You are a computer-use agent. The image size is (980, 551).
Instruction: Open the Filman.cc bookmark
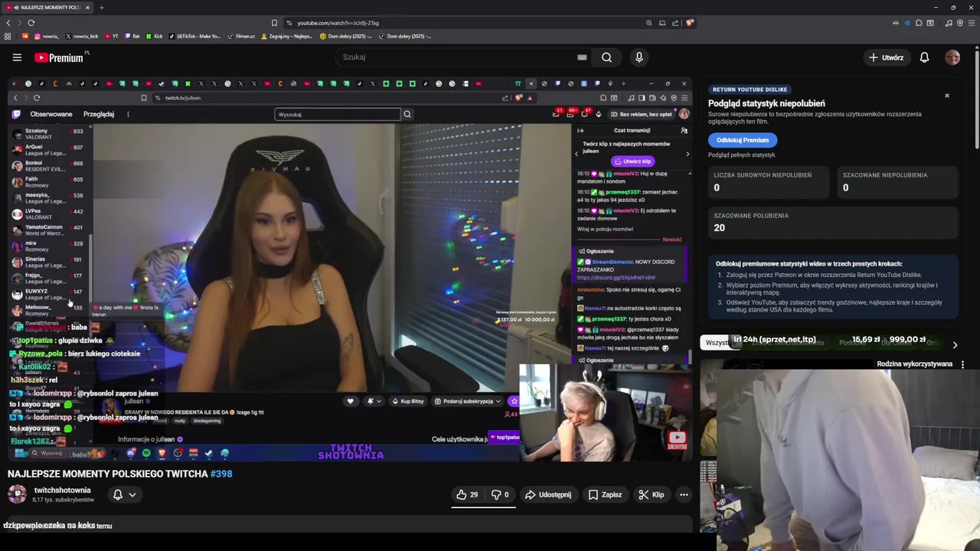241,36
